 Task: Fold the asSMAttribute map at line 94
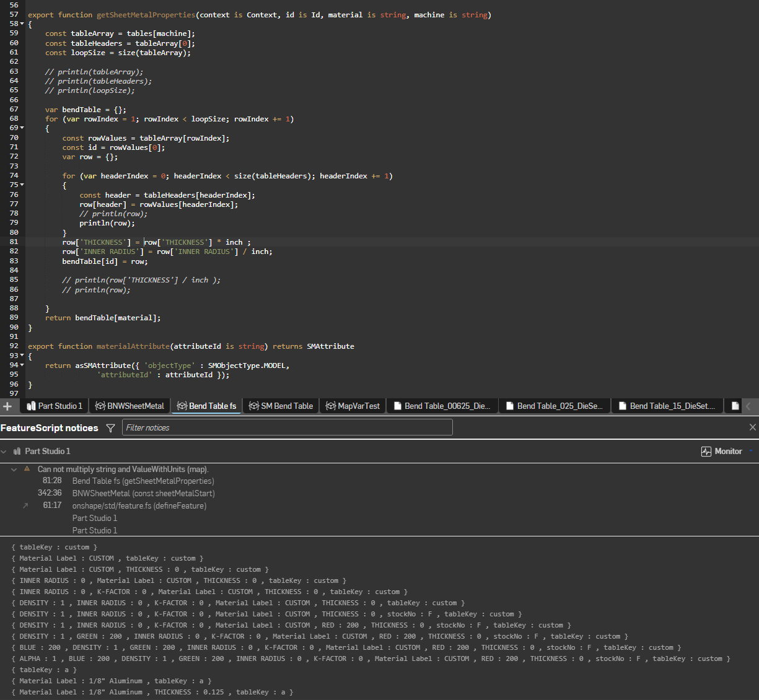(x=22, y=365)
